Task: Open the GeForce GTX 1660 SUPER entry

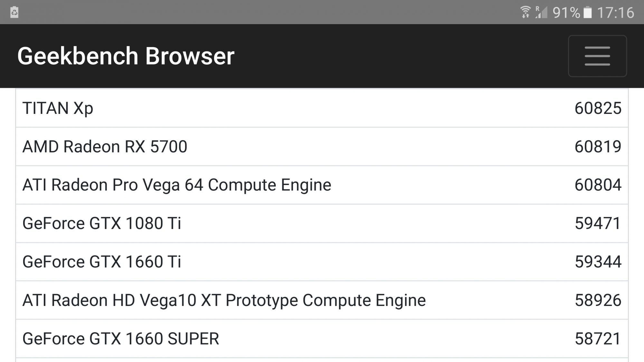Action: [x=121, y=339]
